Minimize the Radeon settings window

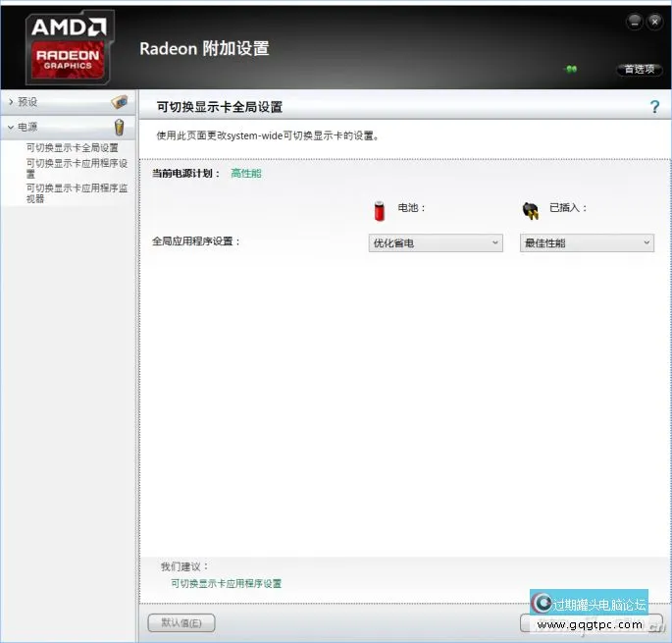click(x=635, y=21)
